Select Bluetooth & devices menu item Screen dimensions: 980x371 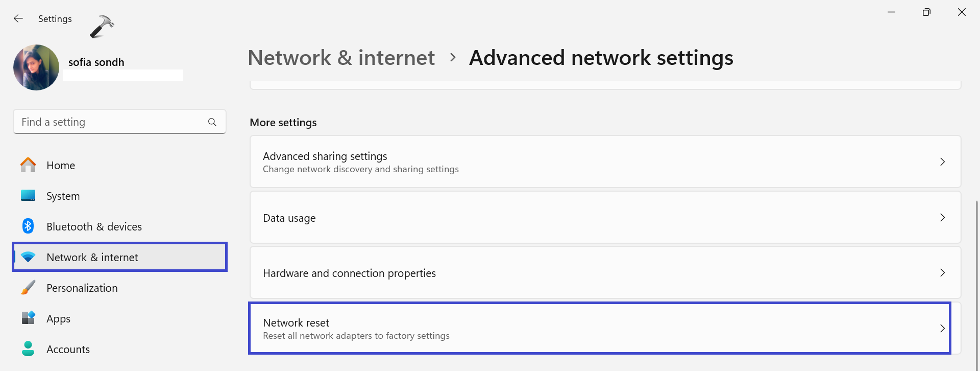(94, 226)
